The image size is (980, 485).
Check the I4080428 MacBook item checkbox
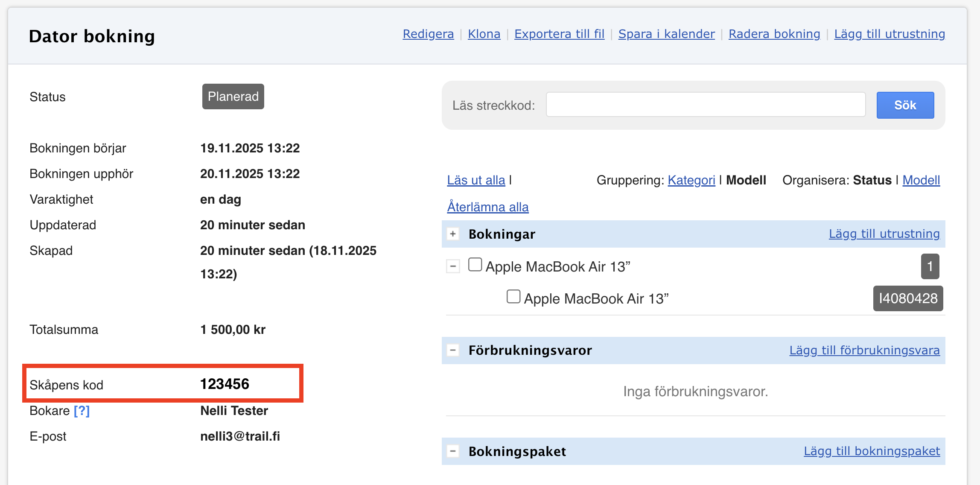513,297
